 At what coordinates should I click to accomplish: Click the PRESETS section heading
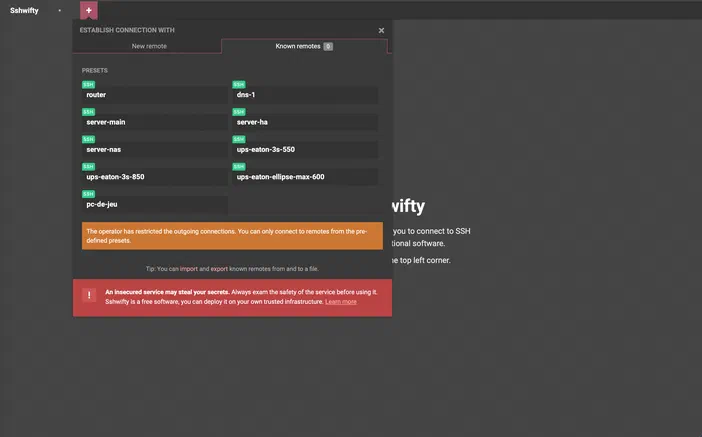coord(94,70)
